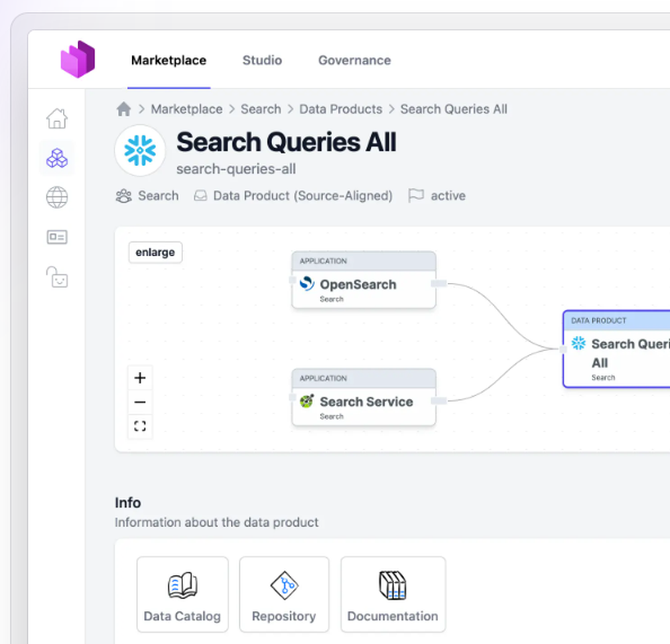Click the git Repository diamond icon

284,586
